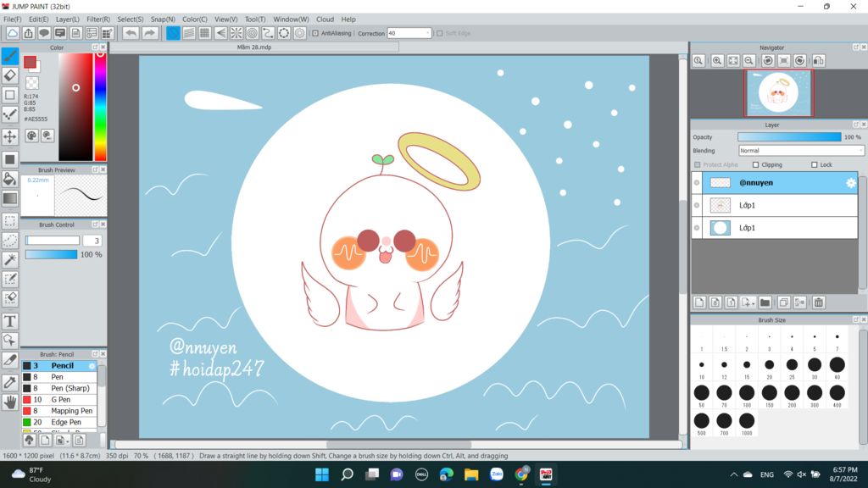
Task: Select the Edge Pen brush
Action: pyautogui.click(x=59, y=422)
